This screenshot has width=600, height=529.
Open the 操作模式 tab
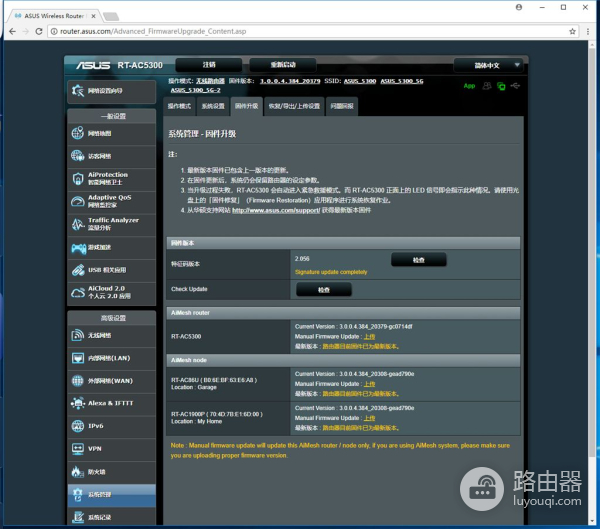[x=179, y=106]
